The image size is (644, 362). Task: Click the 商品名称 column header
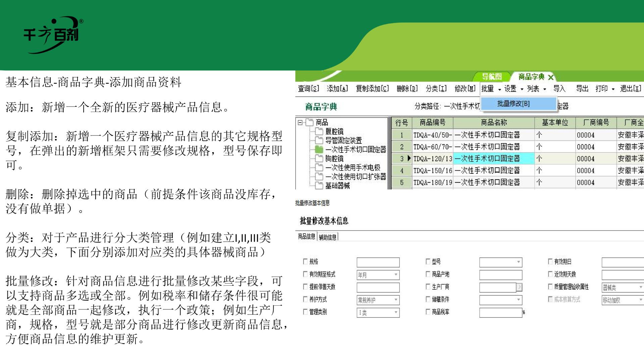coord(493,123)
